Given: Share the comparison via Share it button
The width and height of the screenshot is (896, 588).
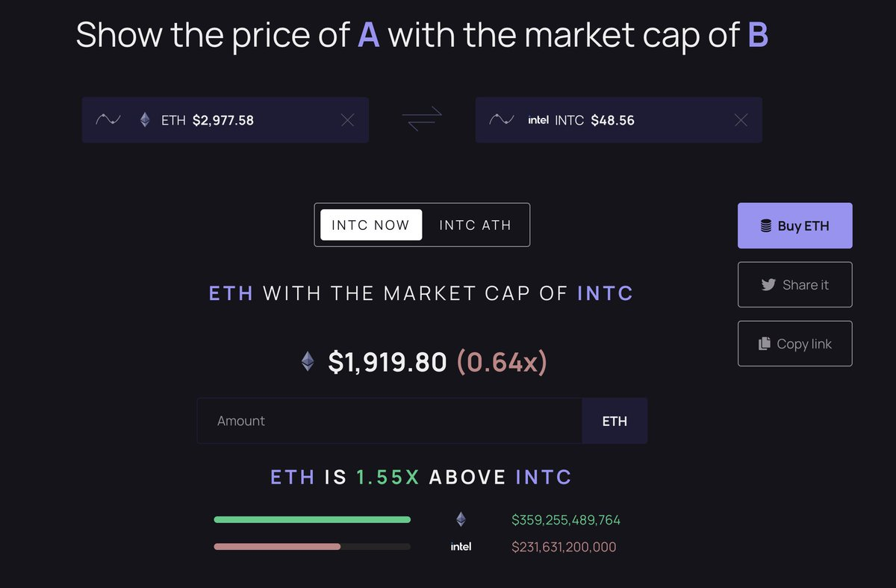Looking at the screenshot, I should pos(794,284).
